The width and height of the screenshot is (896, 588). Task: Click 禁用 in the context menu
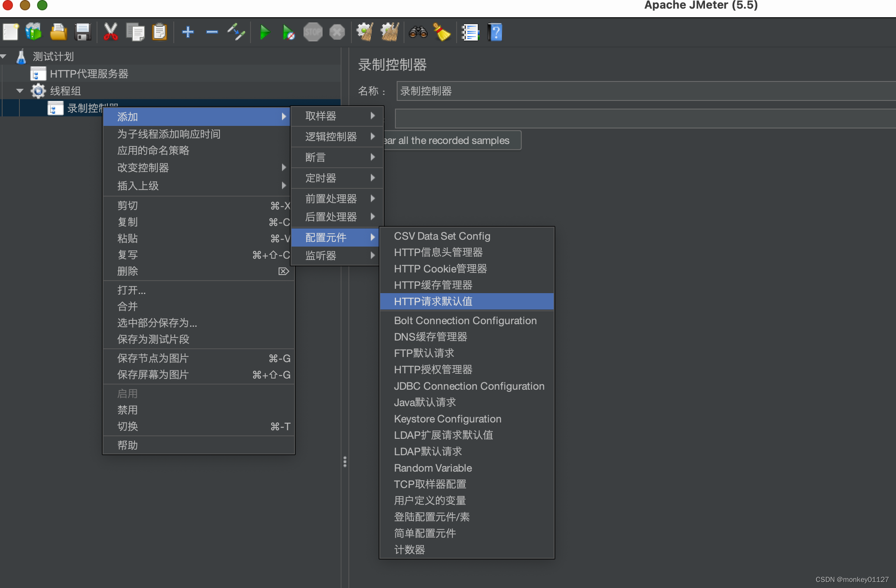(x=199, y=410)
